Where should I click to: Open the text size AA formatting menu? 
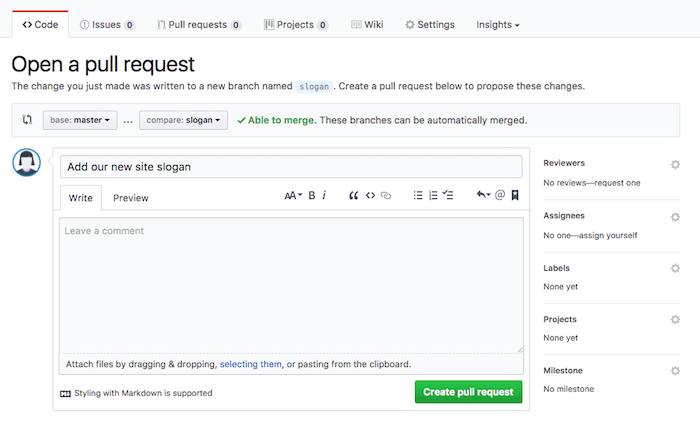(293, 195)
